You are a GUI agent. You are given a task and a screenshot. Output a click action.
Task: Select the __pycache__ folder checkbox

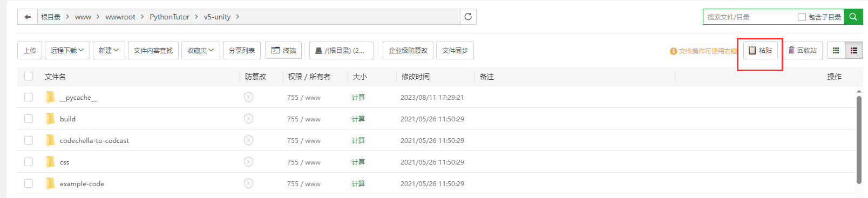[x=29, y=97]
